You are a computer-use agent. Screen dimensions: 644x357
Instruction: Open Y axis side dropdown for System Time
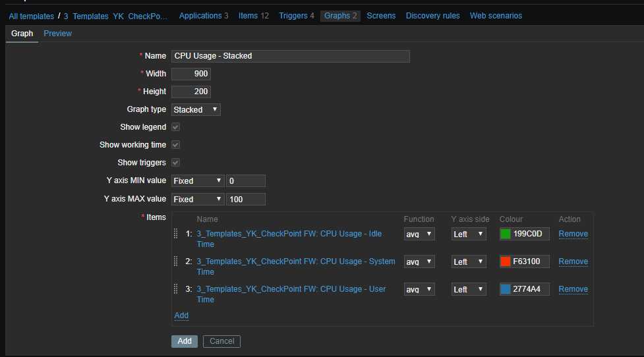coord(469,261)
